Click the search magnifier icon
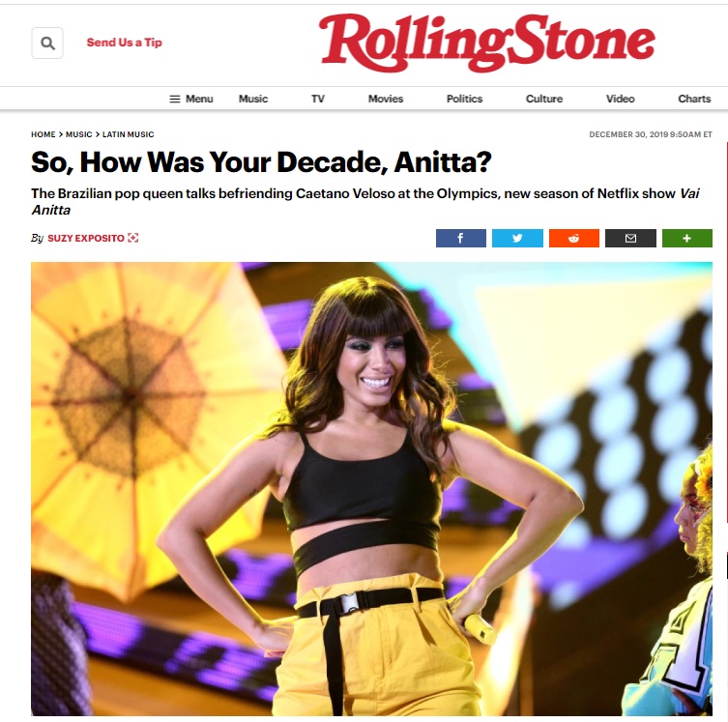Image resolution: width=728 pixels, height=722 pixels. pyautogui.click(x=47, y=43)
